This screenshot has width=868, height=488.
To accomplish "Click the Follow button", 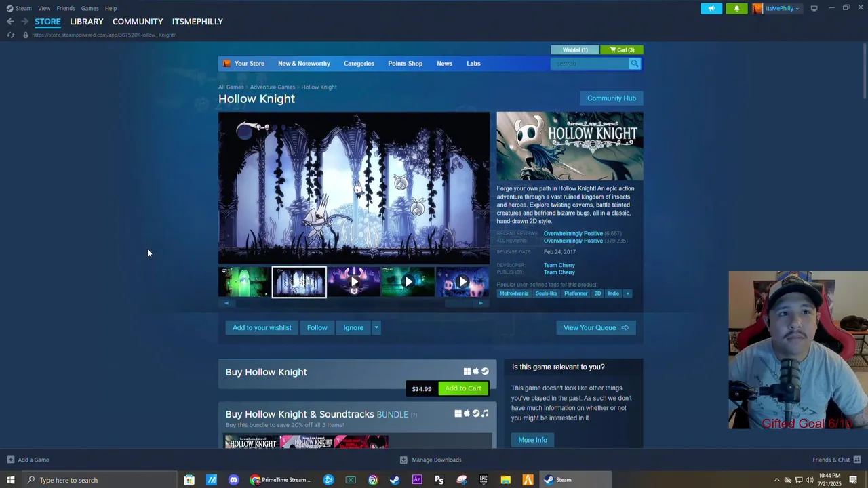I will pyautogui.click(x=317, y=327).
